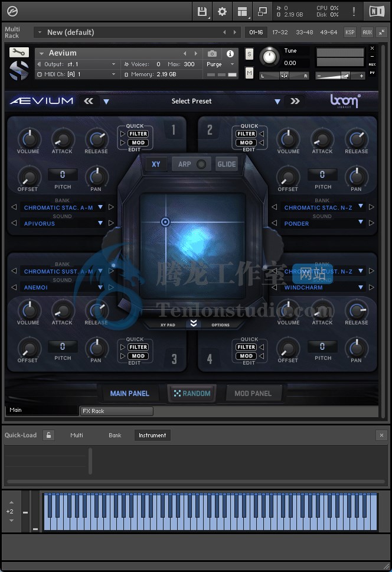This screenshot has width=392, height=572.
Task: Open the MOD PANEL
Action: [253, 394]
